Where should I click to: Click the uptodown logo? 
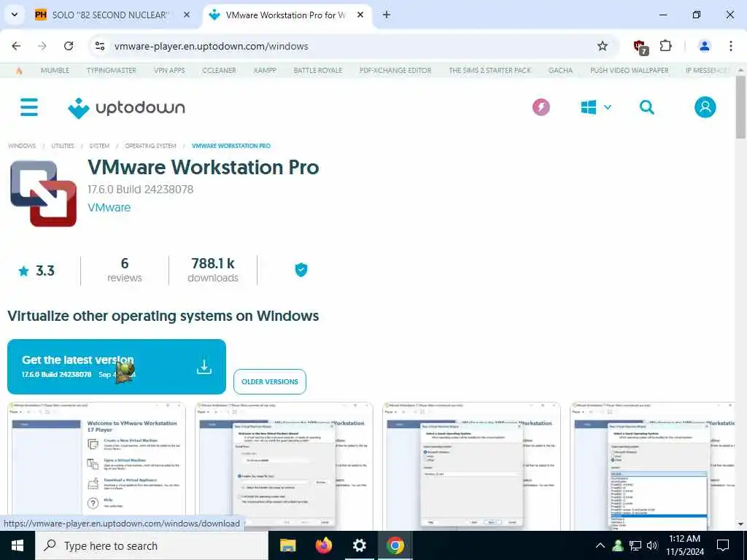click(126, 108)
